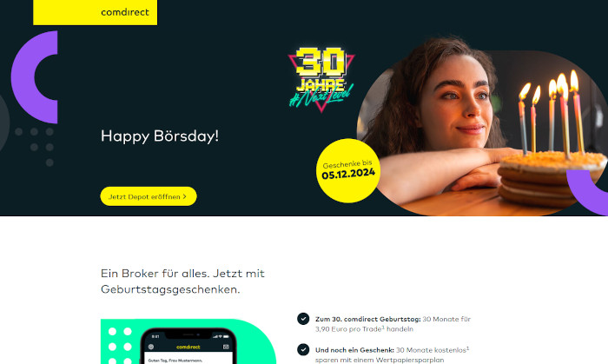Click the green phone app illustration
The height and width of the screenshot is (364, 608).
188,341
